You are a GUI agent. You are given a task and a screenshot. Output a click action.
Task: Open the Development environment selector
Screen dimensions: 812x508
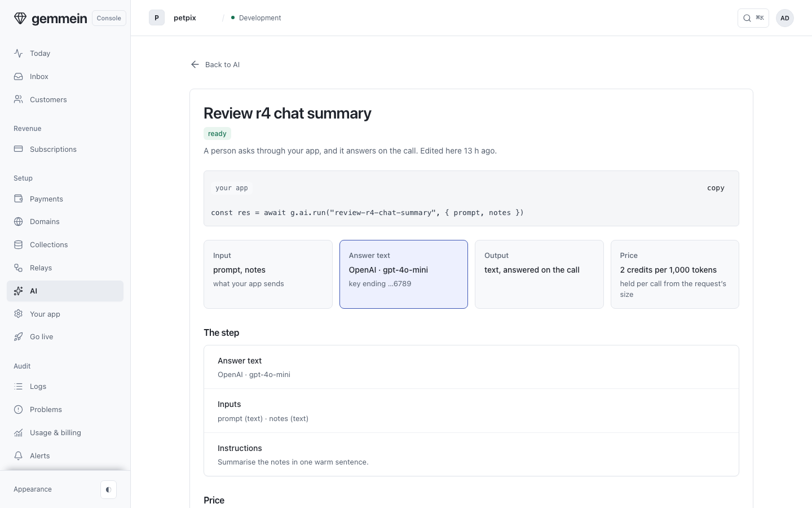(x=256, y=18)
